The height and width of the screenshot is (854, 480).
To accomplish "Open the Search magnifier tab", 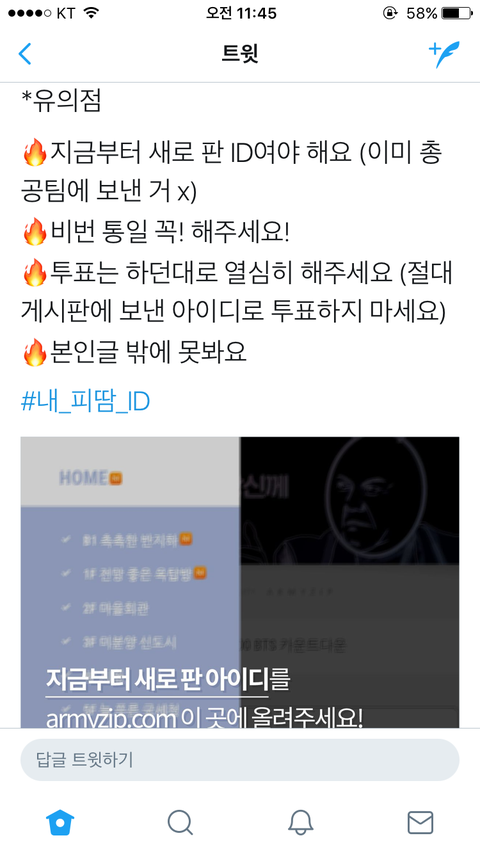I will tap(180, 822).
